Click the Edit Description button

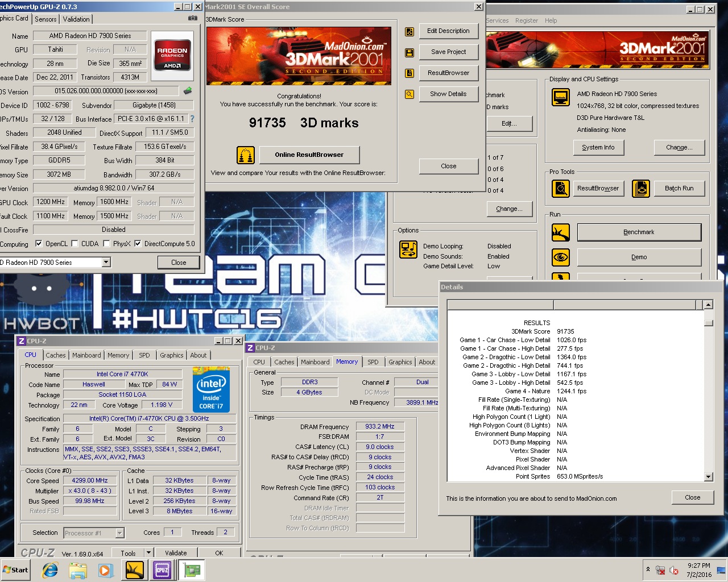(449, 31)
